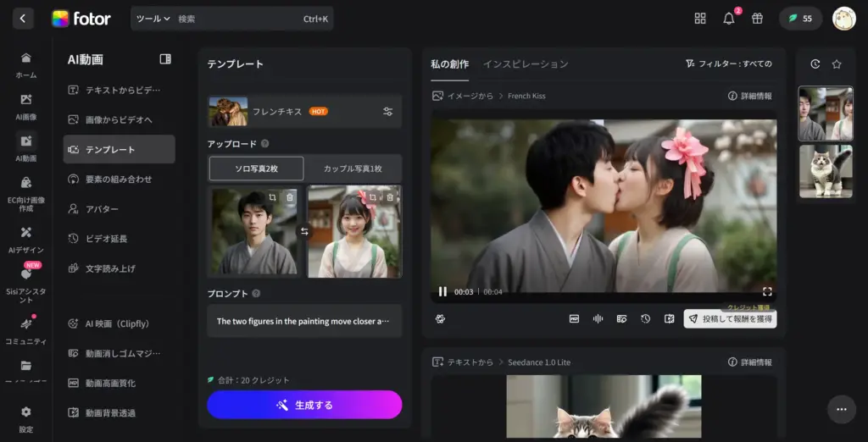Select 画像からビデオへ menu item
The height and width of the screenshot is (442, 868).
[119, 119]
